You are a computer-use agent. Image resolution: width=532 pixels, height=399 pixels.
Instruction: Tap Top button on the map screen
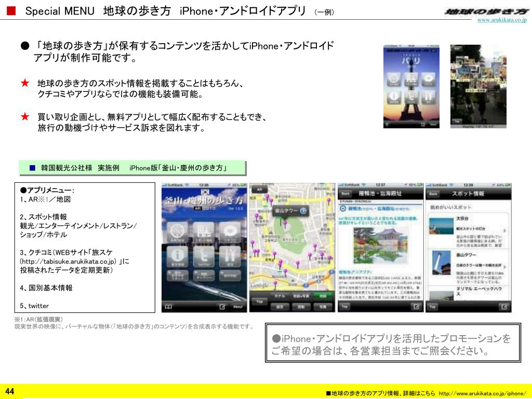(x=260, y=301)
